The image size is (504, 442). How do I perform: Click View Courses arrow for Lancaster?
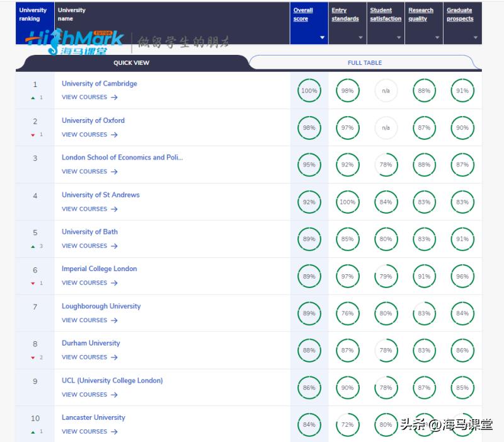coord(114,432)
